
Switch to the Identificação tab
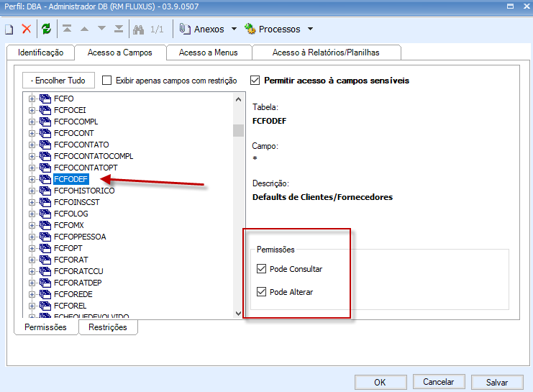click(x=40, y=53)
